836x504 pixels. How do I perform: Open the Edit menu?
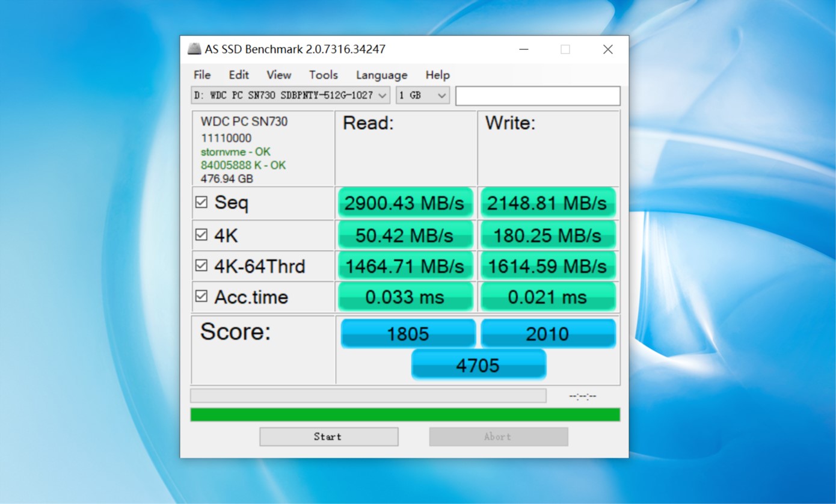238,75
